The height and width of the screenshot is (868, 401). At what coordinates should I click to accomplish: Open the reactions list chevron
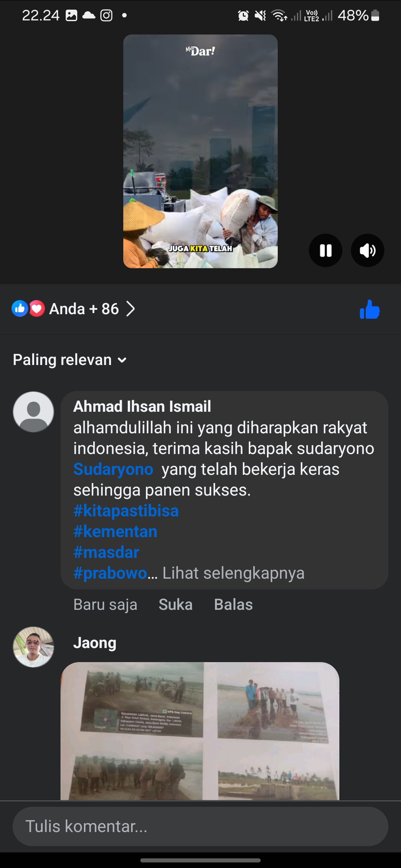point(130,309)
